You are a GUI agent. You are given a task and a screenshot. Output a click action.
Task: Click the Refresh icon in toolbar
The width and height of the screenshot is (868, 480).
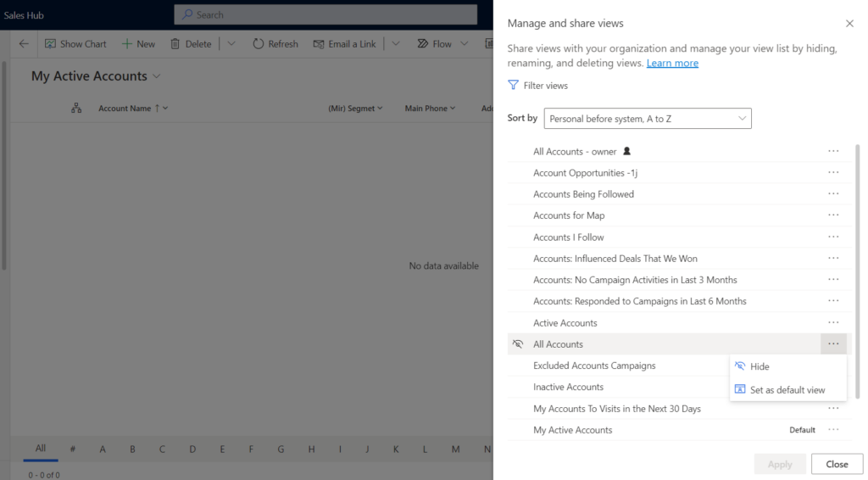tap(259, 44)
